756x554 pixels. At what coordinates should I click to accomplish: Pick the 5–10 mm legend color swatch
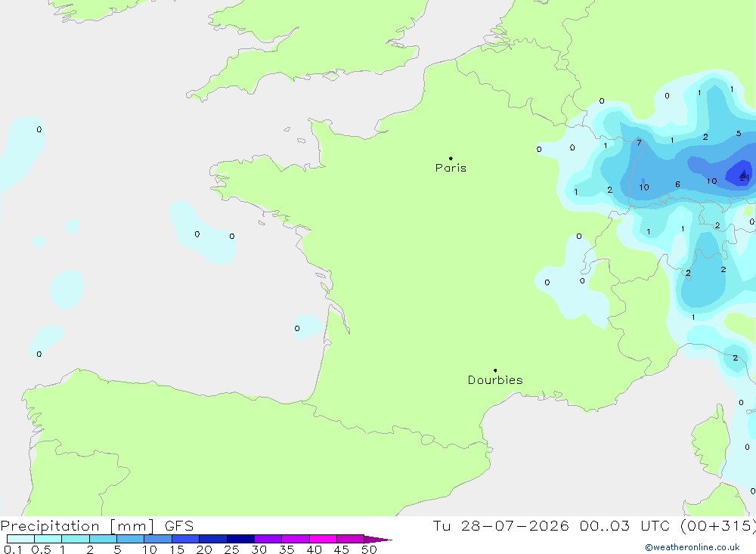[131, 539]
